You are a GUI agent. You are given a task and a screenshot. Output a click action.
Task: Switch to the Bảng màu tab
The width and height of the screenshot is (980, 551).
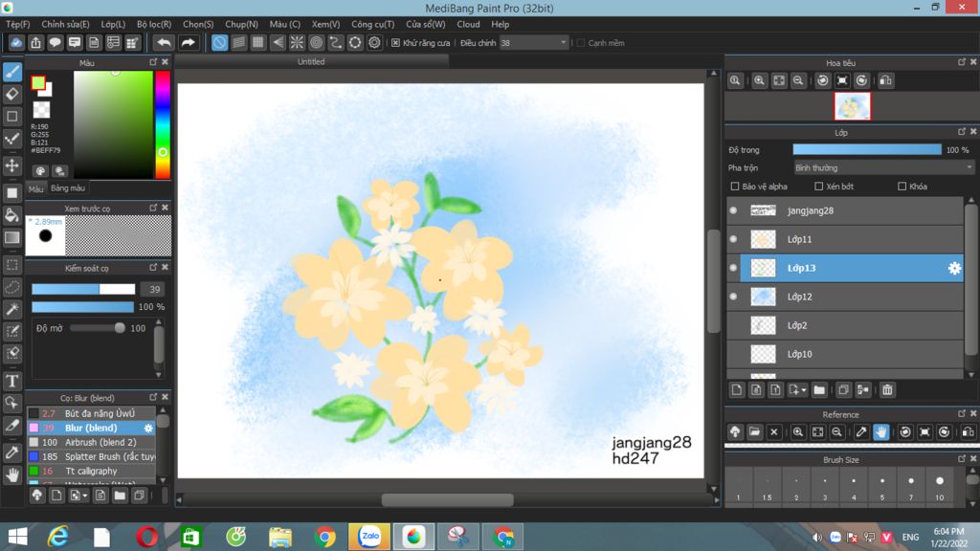click(68, 188)
